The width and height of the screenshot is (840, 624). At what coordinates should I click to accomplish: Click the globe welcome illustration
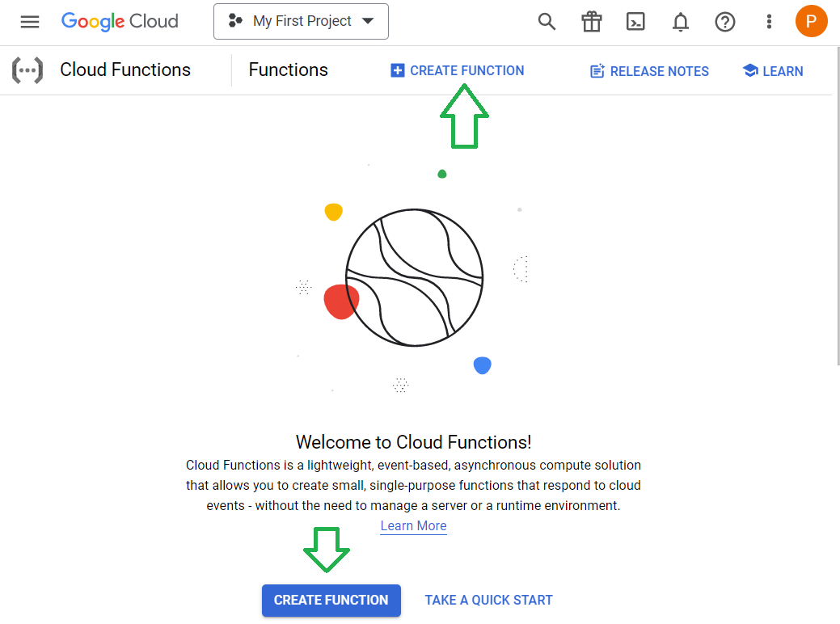pos(414,277)
